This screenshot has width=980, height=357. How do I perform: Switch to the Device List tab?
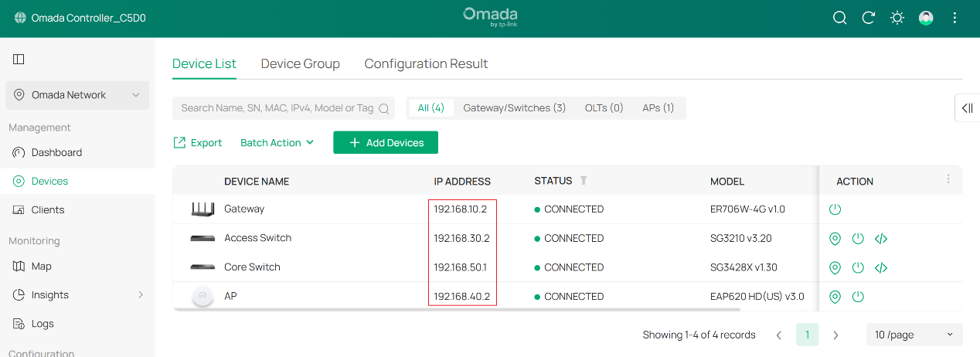[204, 63]
